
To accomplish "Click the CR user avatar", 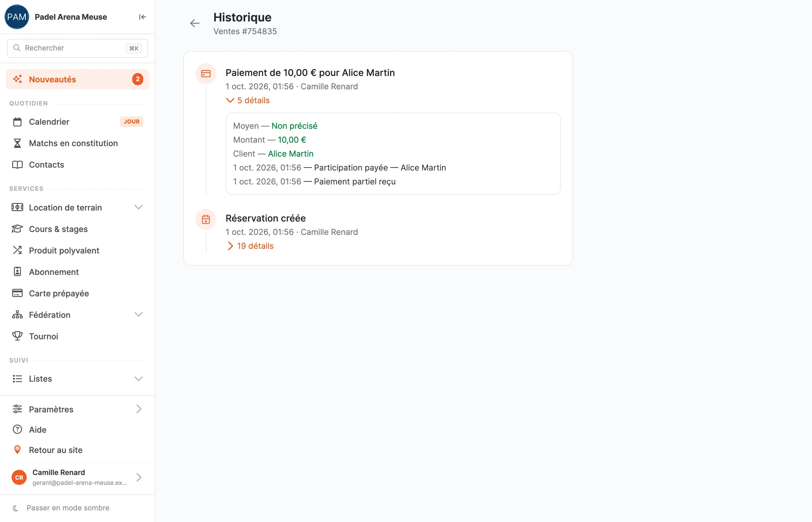I will [x=19, y=477].
